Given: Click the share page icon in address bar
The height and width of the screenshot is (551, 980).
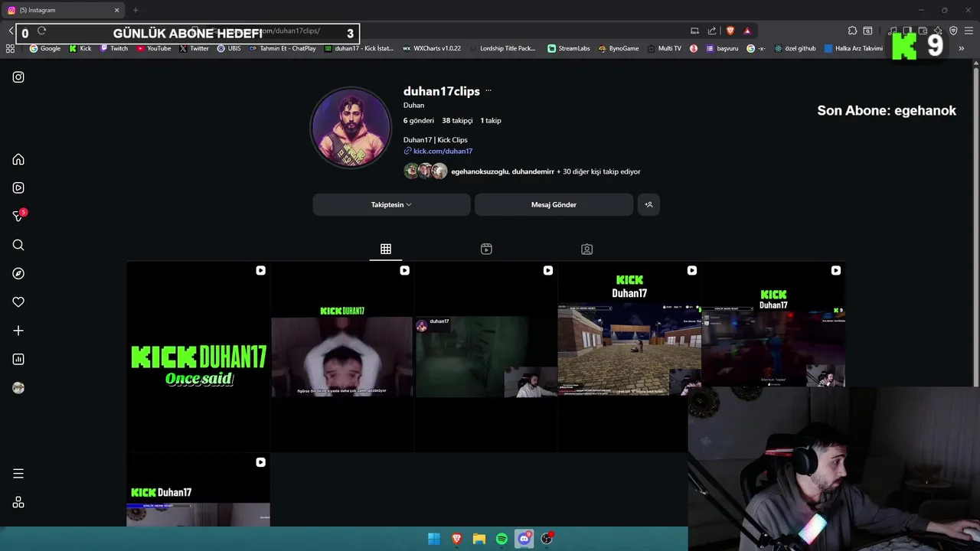Looking at the screenshot, I should click(x=712, y=31).
